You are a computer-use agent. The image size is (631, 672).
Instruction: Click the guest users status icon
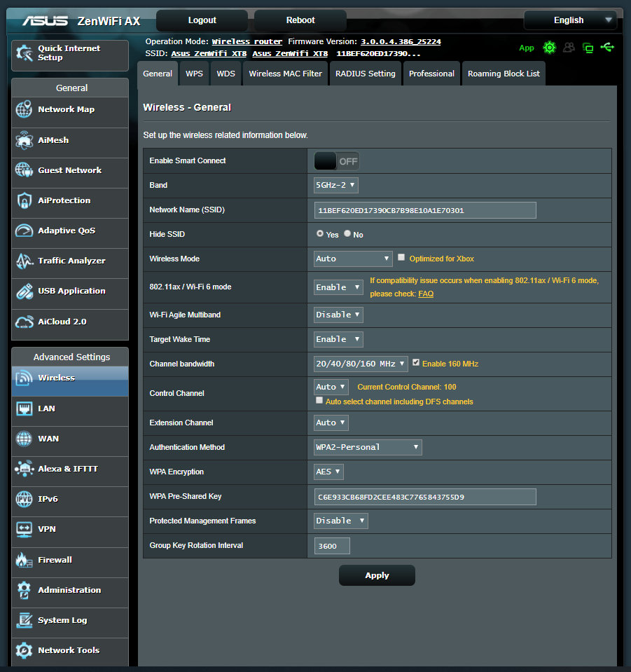point(569,48)
